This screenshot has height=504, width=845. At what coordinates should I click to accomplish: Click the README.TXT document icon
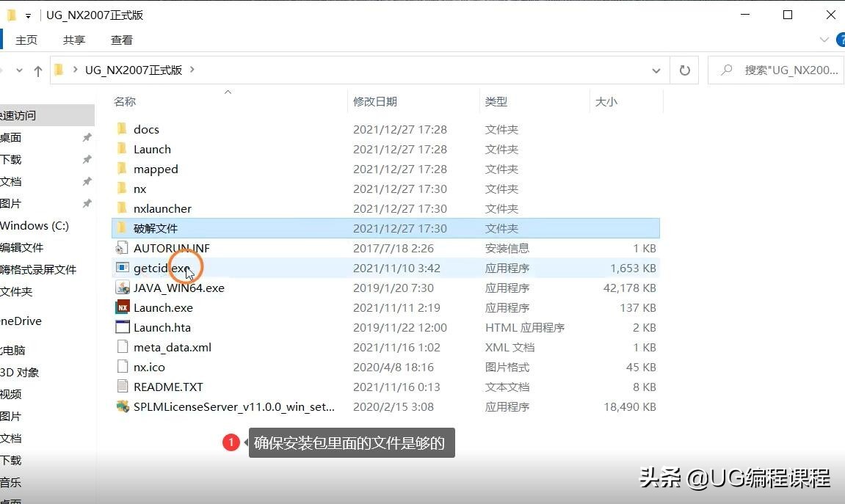pyautogui.click(x=123, y=387)
